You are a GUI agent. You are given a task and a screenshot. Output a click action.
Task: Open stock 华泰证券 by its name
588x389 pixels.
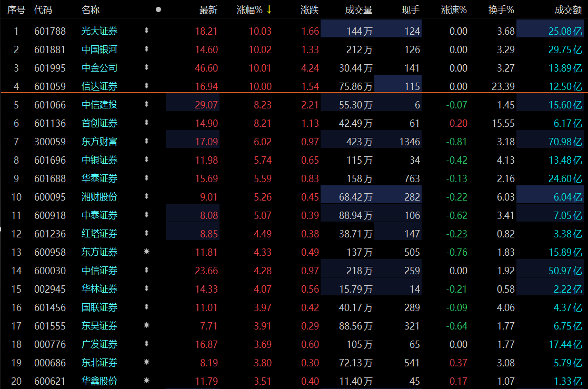tap(99, 178)
